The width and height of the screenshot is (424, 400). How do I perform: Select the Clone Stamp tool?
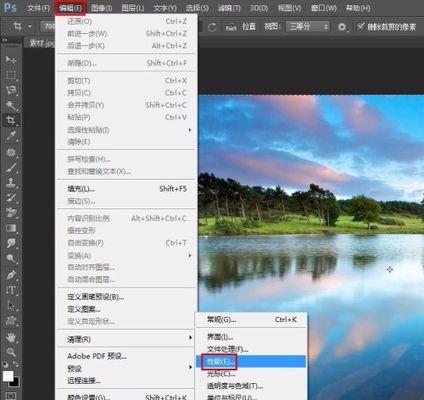(x=11, y=182)
